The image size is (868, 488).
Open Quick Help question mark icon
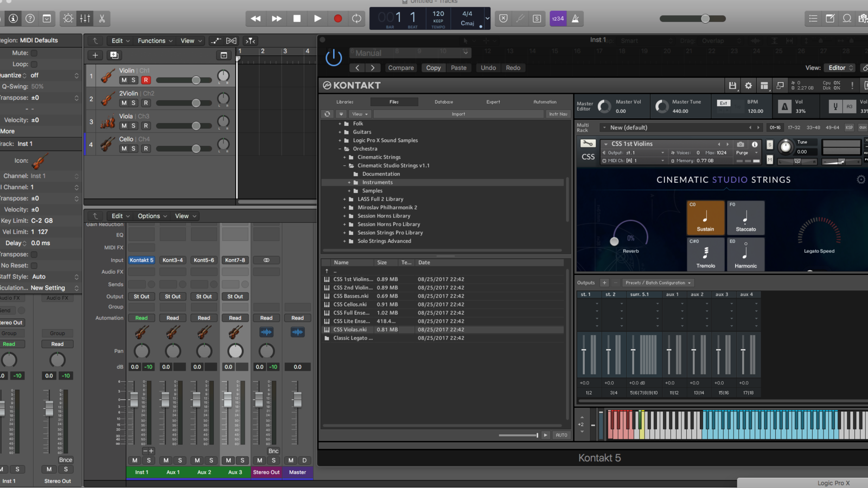(x=30, y=18)
